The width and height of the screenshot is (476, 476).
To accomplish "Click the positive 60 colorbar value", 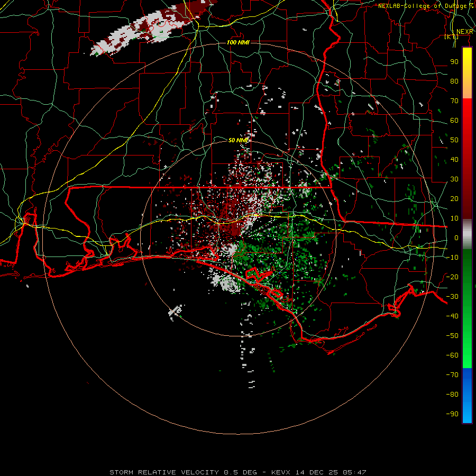I will (454, 120).
